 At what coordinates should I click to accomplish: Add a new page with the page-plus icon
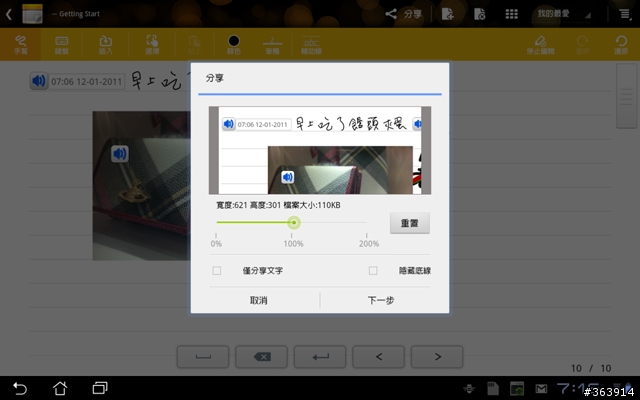click(x=448, y=14)
